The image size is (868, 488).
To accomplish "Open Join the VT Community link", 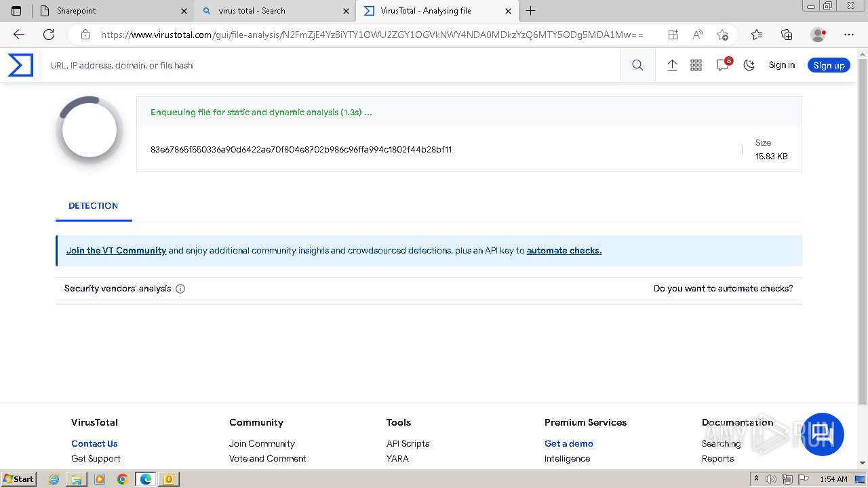I will tap(116, 251).
